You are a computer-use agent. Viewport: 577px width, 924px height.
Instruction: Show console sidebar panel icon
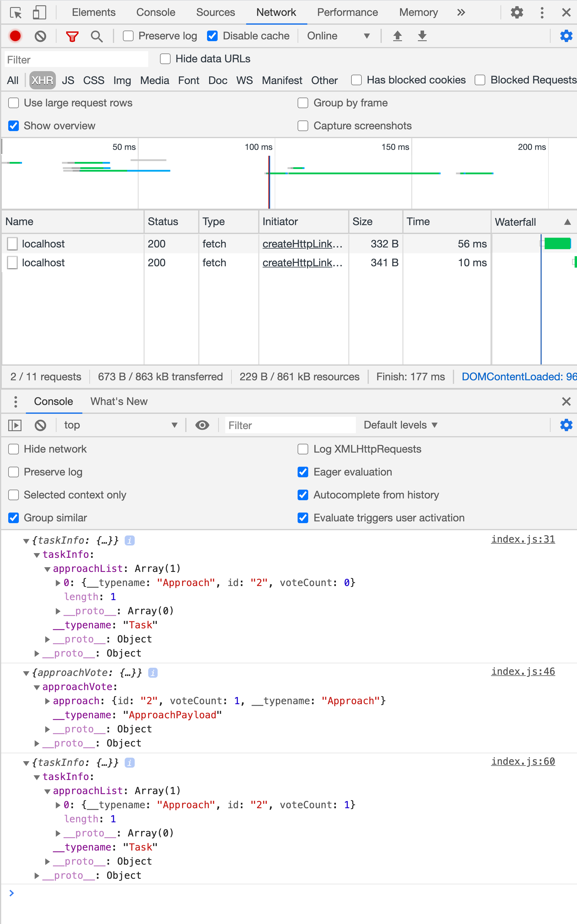pos(15,425)
